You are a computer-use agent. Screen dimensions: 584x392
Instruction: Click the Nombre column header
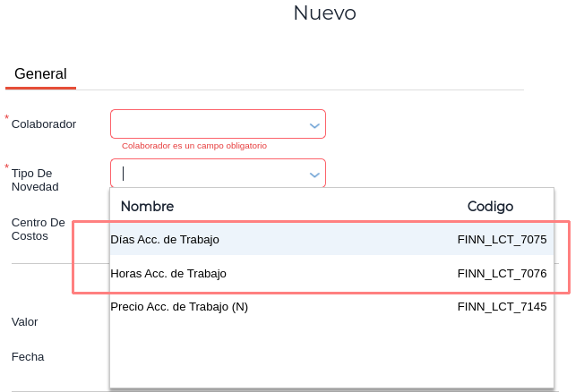coord(147,207)
